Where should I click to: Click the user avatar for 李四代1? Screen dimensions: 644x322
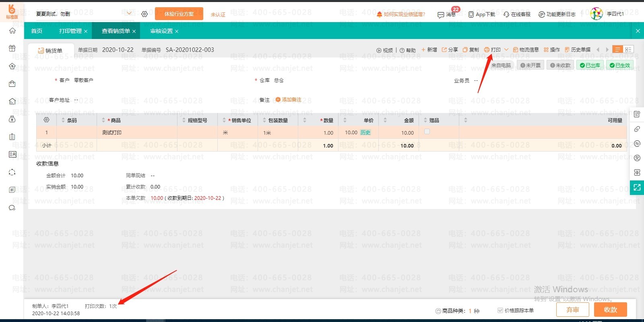(596, 14)
